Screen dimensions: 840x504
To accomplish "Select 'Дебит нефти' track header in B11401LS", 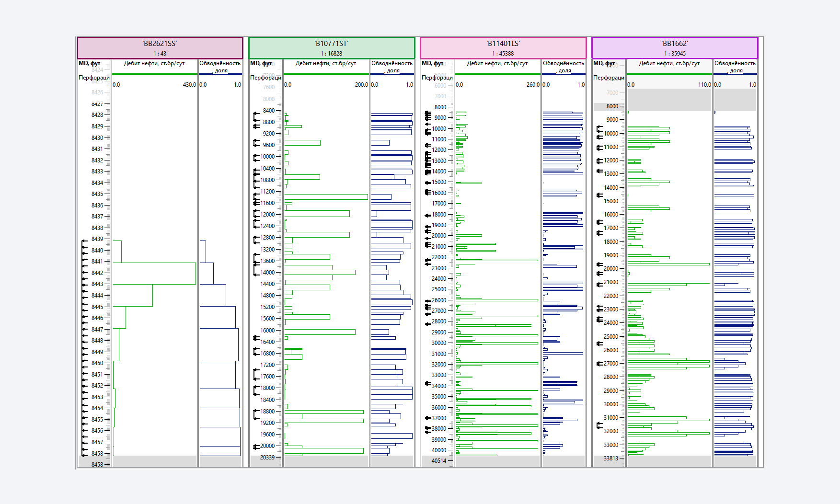I will 497,63.
